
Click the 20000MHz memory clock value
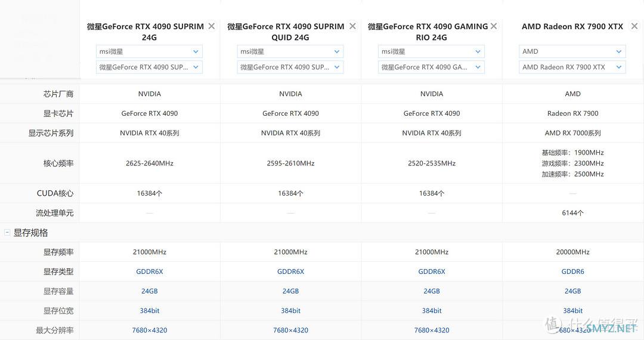point(573,252)
